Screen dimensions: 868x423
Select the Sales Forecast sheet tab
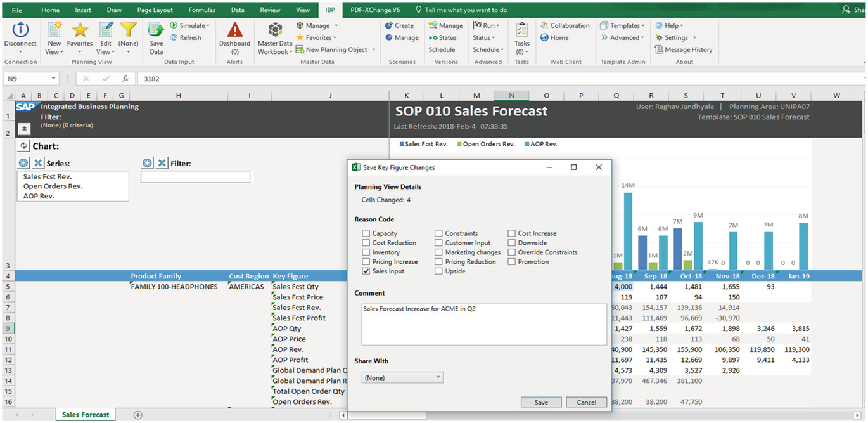pos(85,414)
